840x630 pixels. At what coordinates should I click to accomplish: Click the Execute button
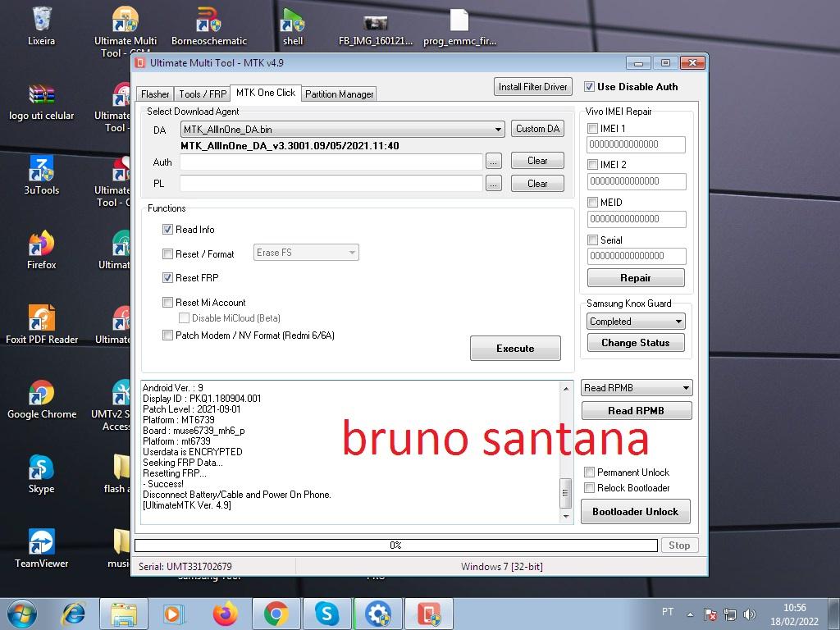click(515, 348)
